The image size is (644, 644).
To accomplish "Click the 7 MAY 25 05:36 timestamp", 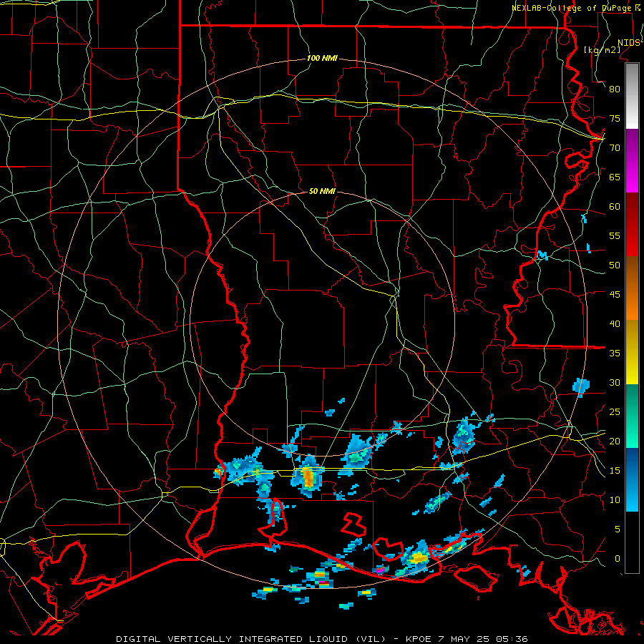I will (x=484, y=639).
